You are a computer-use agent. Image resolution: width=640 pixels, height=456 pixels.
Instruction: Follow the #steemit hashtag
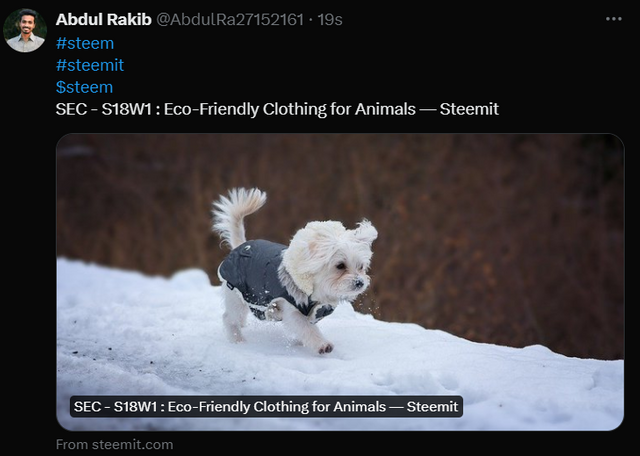[x=90, y=65]
